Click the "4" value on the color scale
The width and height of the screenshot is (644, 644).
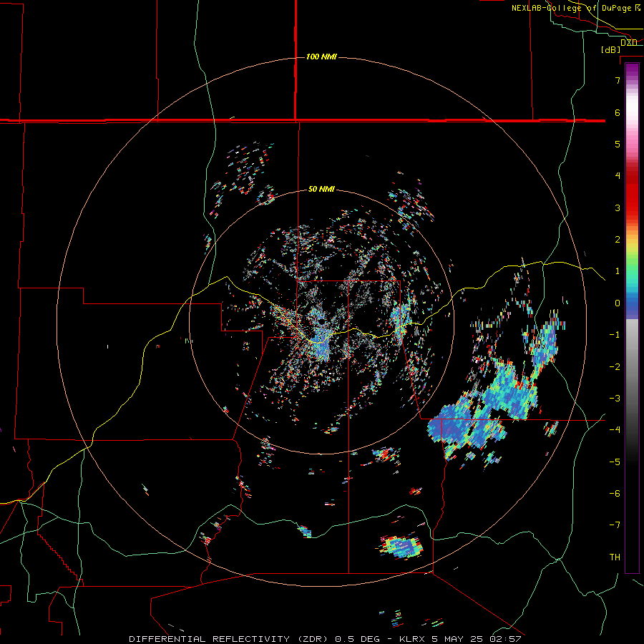point(618,176)
